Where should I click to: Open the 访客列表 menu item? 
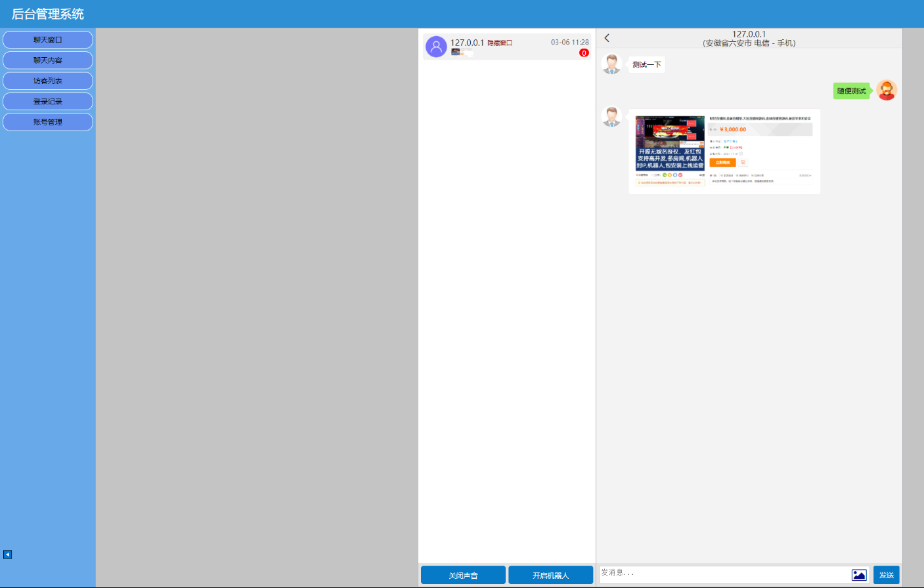coord(47,81)
